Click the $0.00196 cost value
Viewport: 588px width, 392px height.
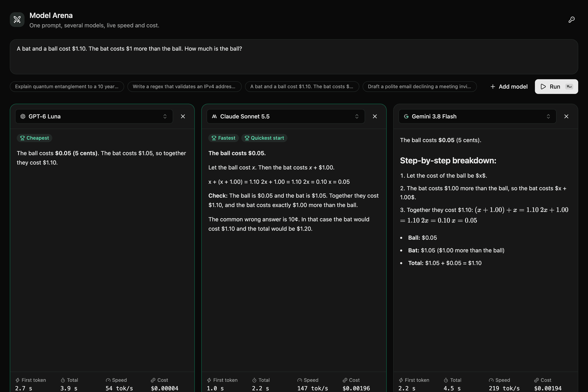[356, 388]
